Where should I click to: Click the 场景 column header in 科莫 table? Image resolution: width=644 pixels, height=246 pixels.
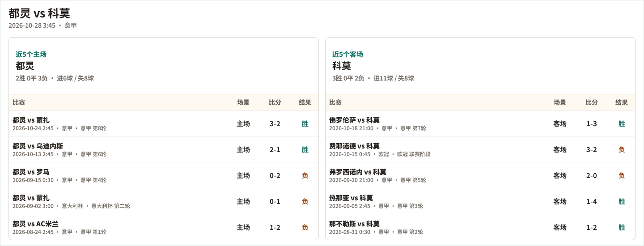point(560,102)
